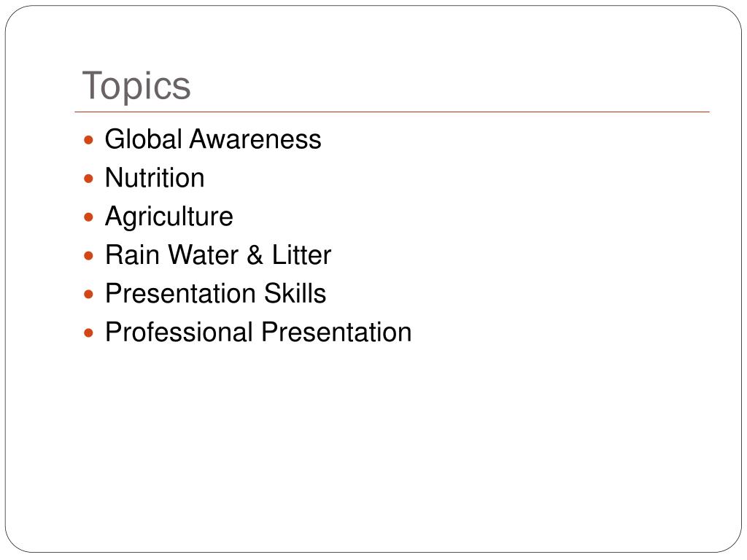Viewport: 747px width, 560px height.
Task: Click the word "Awareness"
Action: point(255,139)
